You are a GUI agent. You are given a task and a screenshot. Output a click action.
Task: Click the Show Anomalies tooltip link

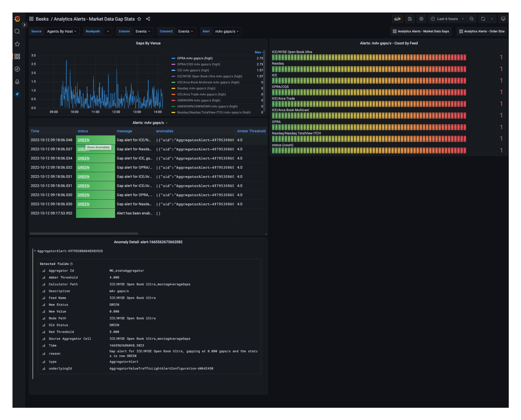tap(98, 147)
